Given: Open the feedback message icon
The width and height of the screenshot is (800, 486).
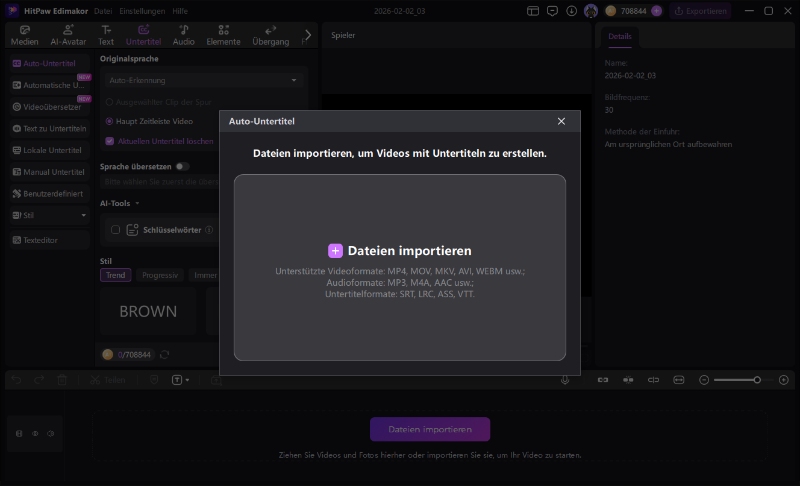Looking at the screenshot, I should 552,11.
